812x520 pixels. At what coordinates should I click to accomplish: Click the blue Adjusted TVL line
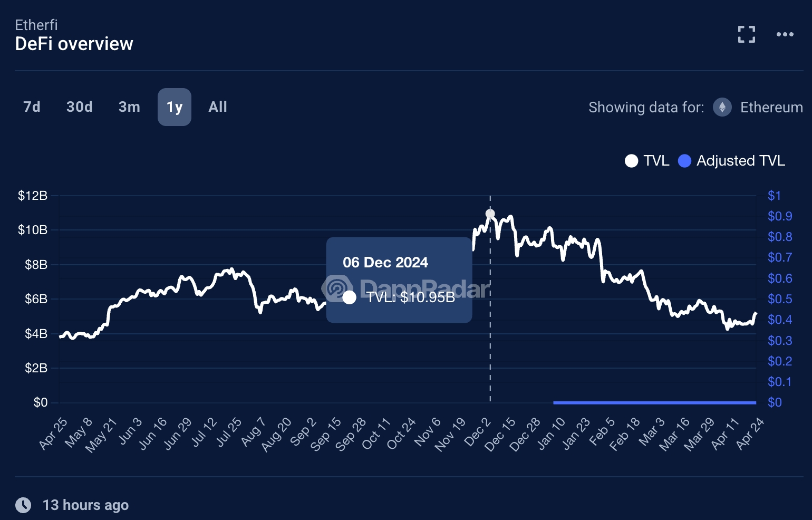[x=654, y=402]
